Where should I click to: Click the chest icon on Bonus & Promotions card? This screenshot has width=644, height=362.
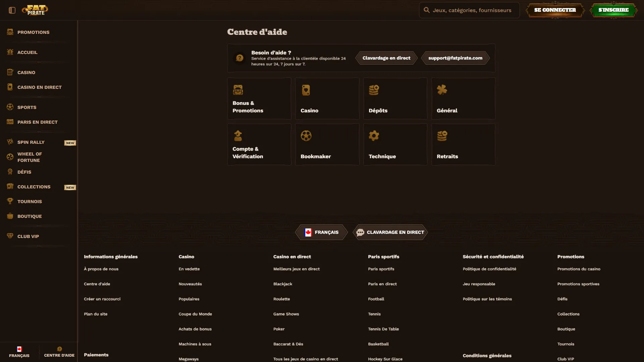[238, 90]
